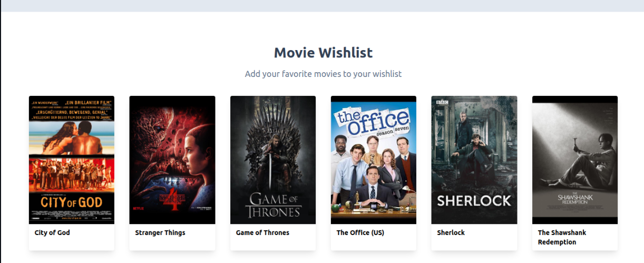644x263 pixels.
Task: Select the "Game of Thrones" title text
Action: coord(262,232)
